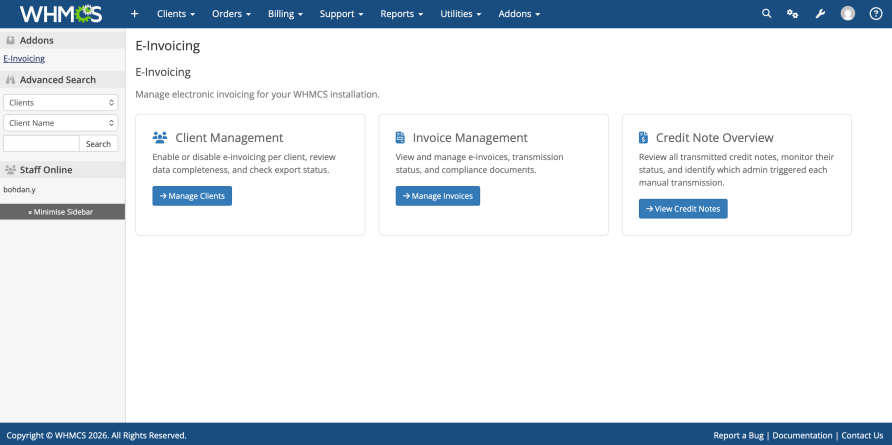
Task: Click the WHMCS logo
Action: pos(61,14)
